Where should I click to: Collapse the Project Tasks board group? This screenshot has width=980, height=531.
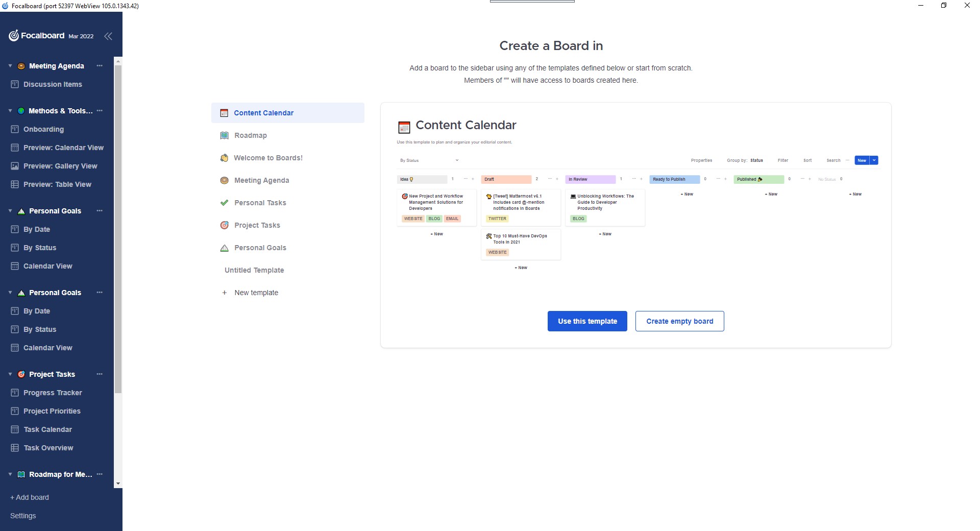click(9, 374)
